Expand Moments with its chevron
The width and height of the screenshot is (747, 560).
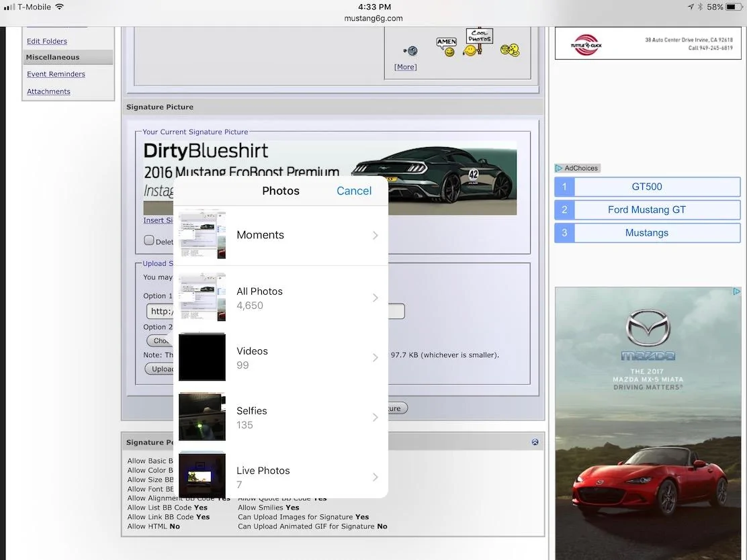pyautogui.click(x=376, y=235)
